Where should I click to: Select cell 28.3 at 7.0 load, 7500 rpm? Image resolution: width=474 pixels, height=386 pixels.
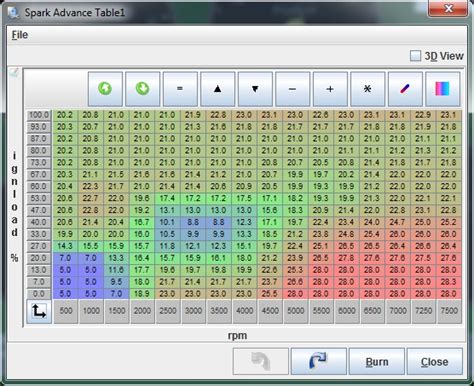point(449,282)
